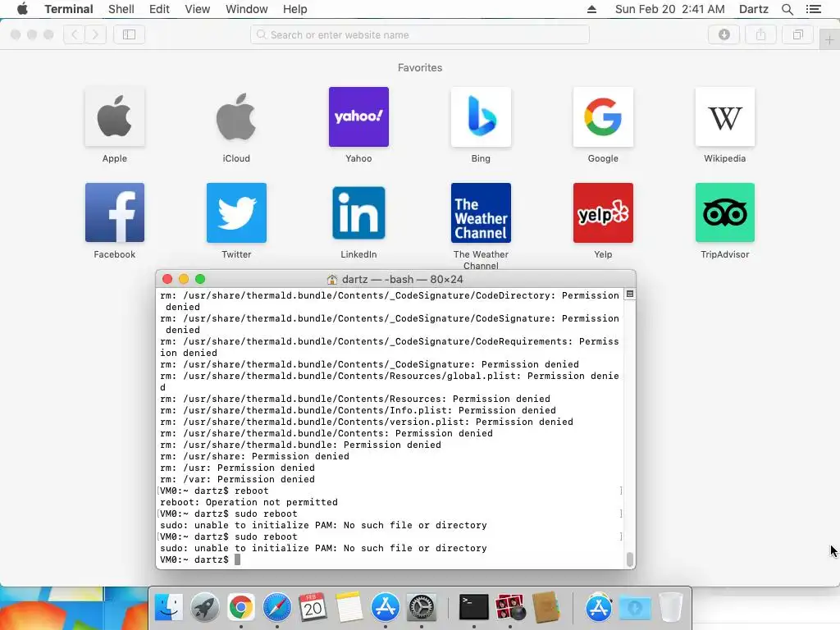Open Contacts book from the Dock
Screen dimensions: 840x630
tap(546, 607)
